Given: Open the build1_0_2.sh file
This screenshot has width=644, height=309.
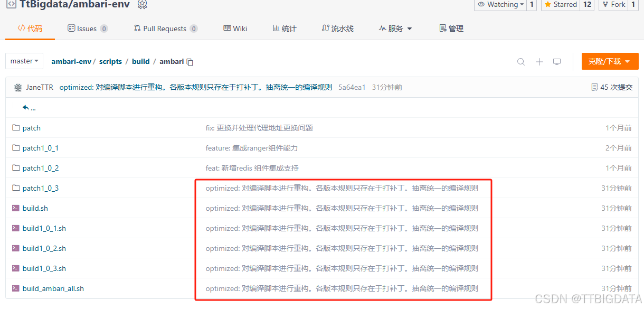Looking at the screenshot, I should (x=44, y=248).
